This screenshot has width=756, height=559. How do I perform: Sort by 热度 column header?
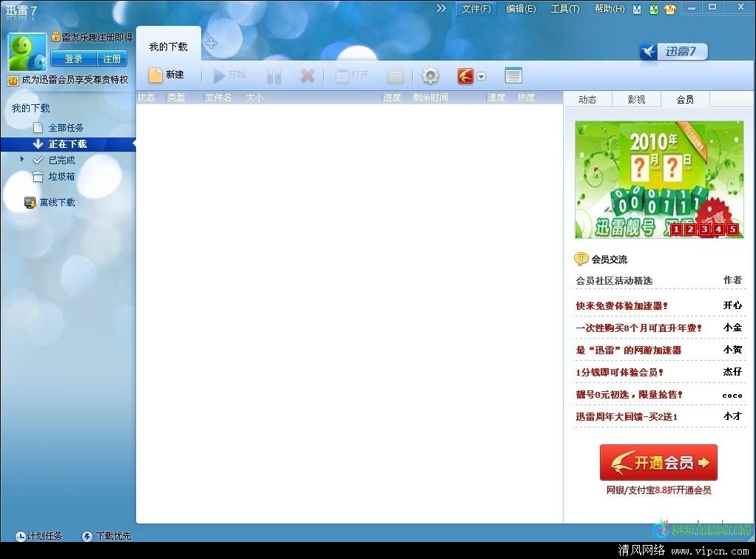point(526,98)
